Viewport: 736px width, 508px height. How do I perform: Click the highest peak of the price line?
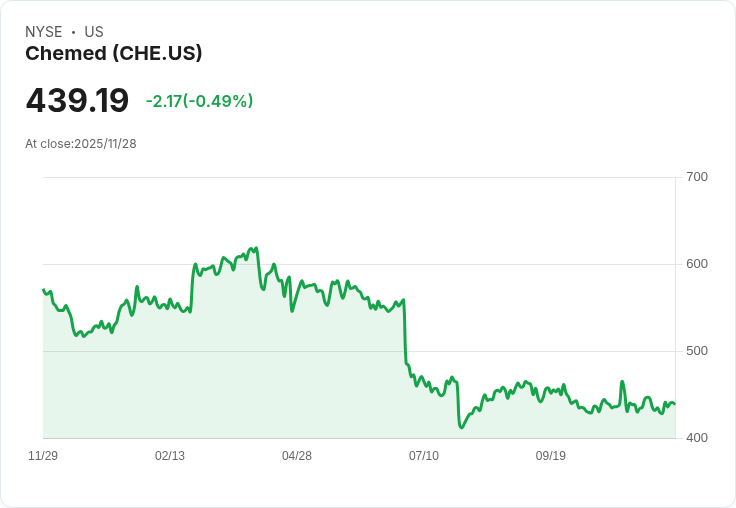point(257,248)
